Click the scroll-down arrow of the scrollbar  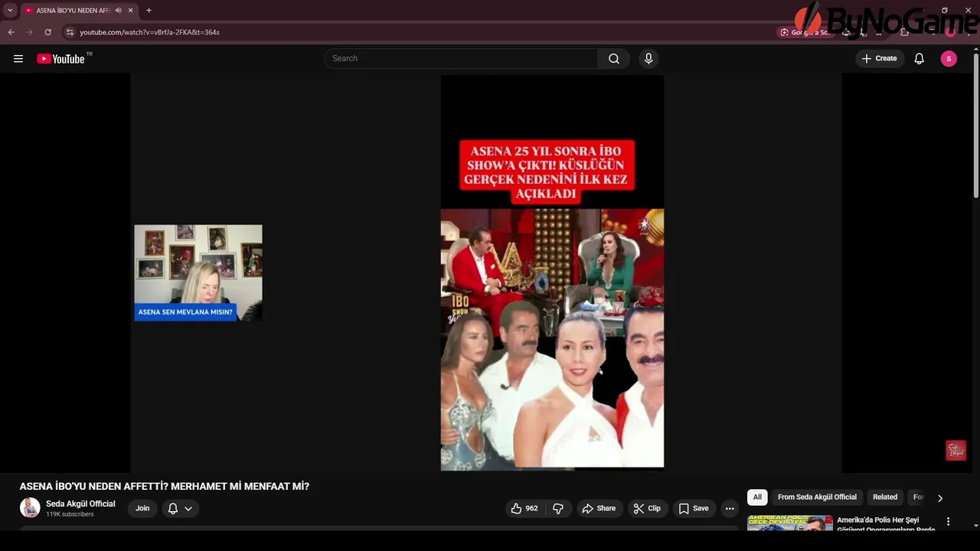coord(975,526)
